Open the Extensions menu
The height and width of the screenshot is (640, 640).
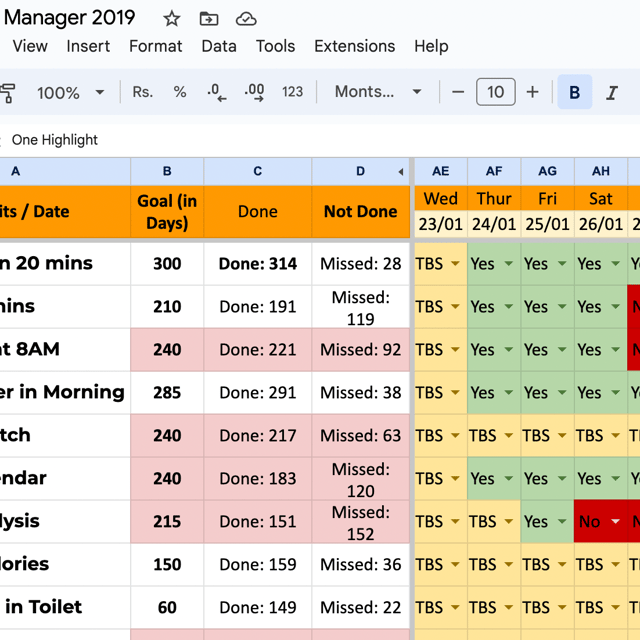[354, 46]
